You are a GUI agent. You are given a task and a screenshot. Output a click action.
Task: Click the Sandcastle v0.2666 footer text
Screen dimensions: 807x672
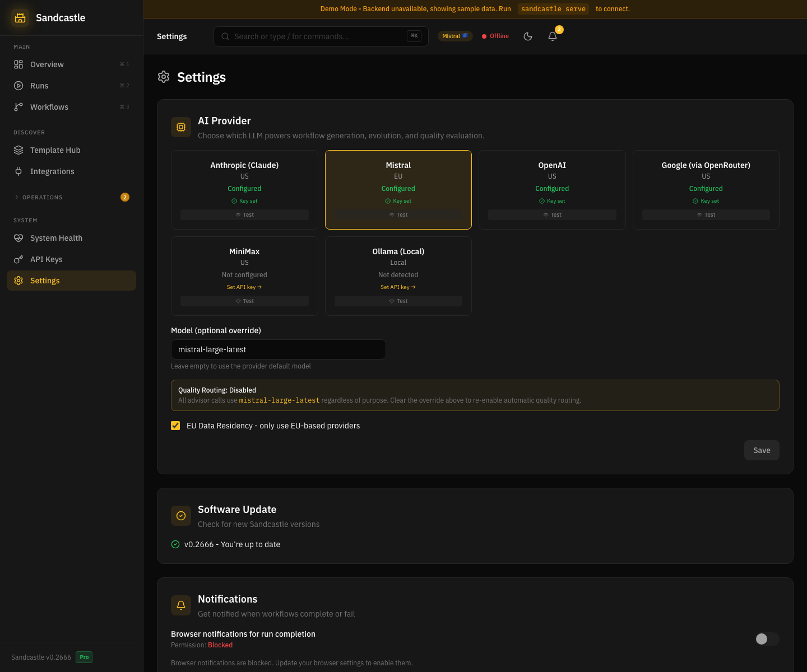[41, 657]
